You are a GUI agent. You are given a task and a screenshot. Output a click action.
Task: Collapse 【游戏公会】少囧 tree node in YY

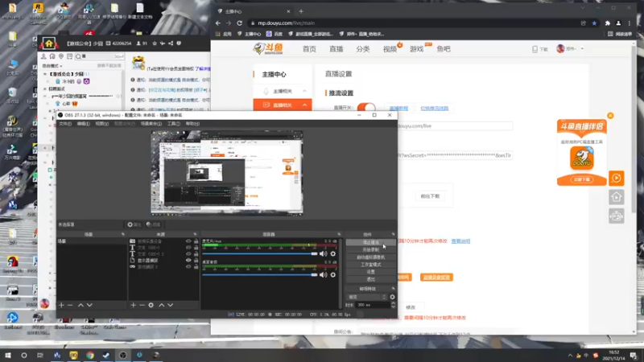[45, 74]
